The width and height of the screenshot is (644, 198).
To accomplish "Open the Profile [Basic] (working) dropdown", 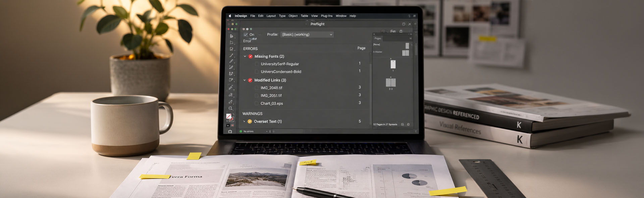I will pyautogui.click(x=307, y=35).
